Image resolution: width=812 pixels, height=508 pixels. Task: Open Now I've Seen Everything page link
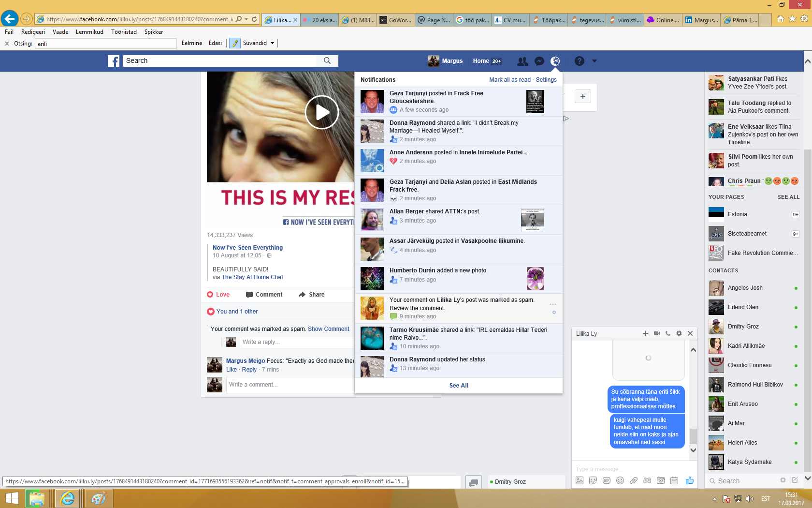point(248,248)
